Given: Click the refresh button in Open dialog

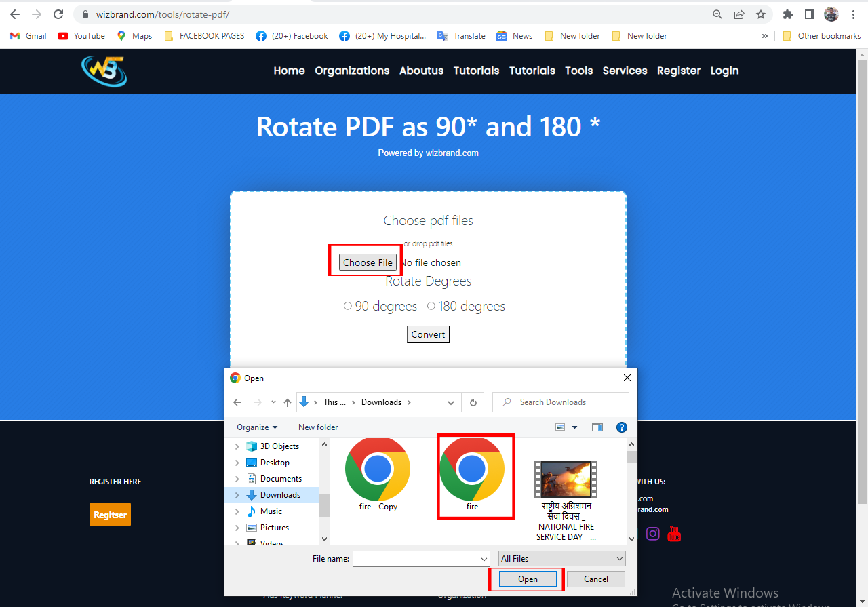Looking at the screenshot, I should tap(473, 402).
